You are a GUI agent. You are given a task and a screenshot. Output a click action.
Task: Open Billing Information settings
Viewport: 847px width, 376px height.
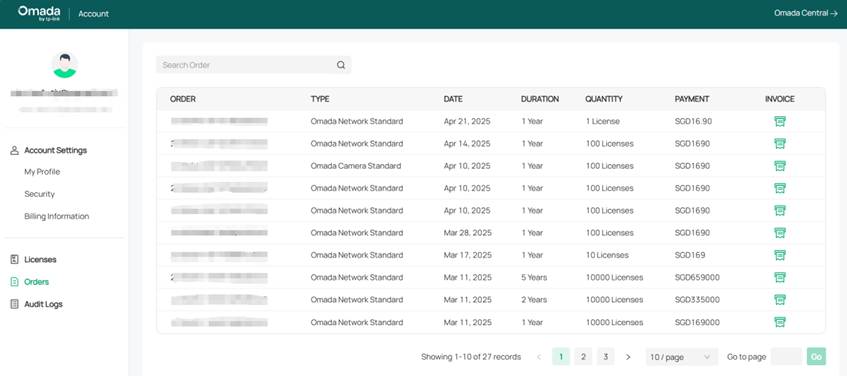(57, 216)
